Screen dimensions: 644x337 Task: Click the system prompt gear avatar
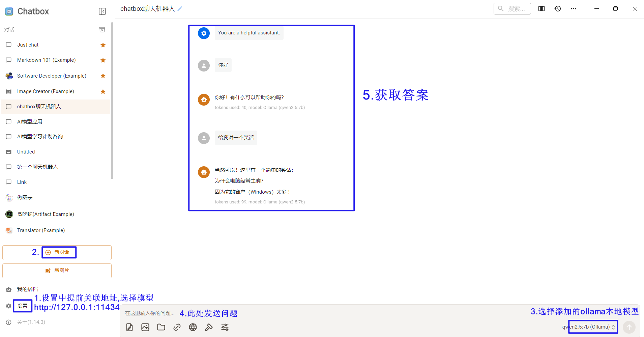coord(204,33)
